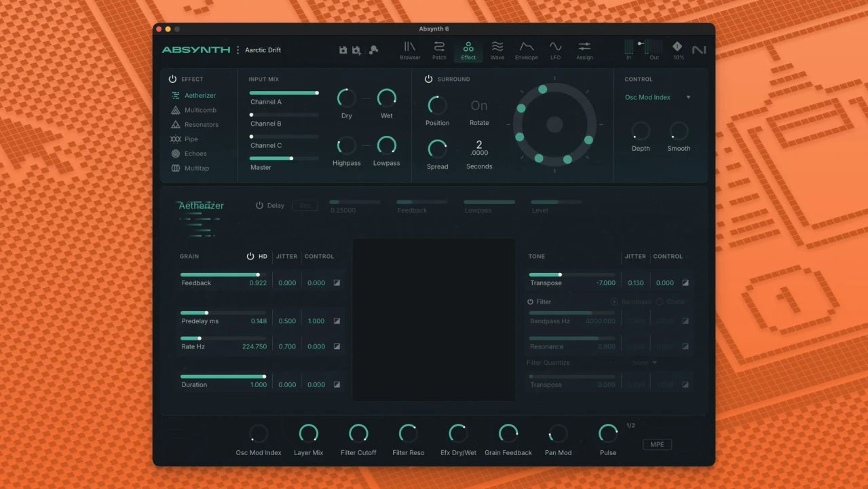Click the save-as preset icon with plus
This screenshot has width=868, height=489.
(x=357, y=50)
